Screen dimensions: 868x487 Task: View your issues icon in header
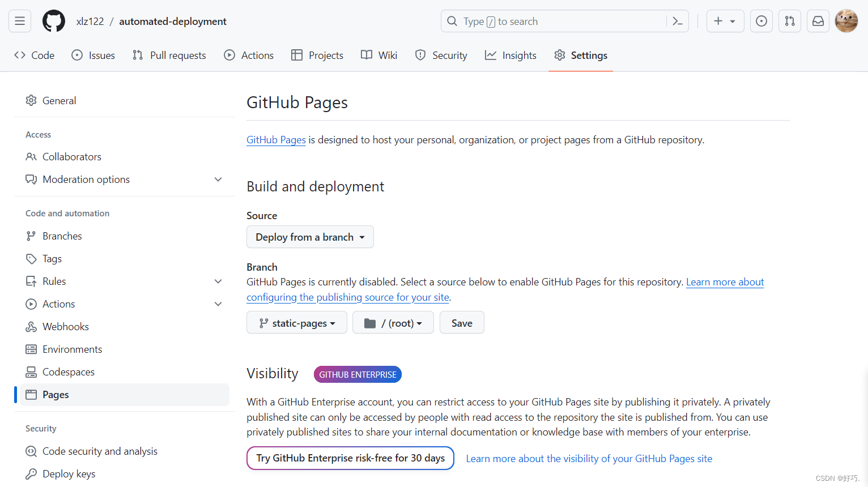(761, 21)
